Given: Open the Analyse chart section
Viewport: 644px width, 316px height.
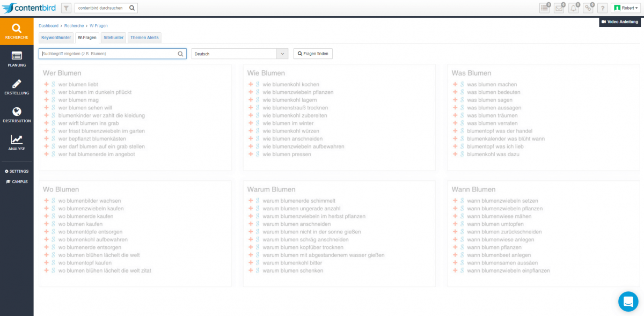Looking at the screenshot, I should click(x=17, y=143).
